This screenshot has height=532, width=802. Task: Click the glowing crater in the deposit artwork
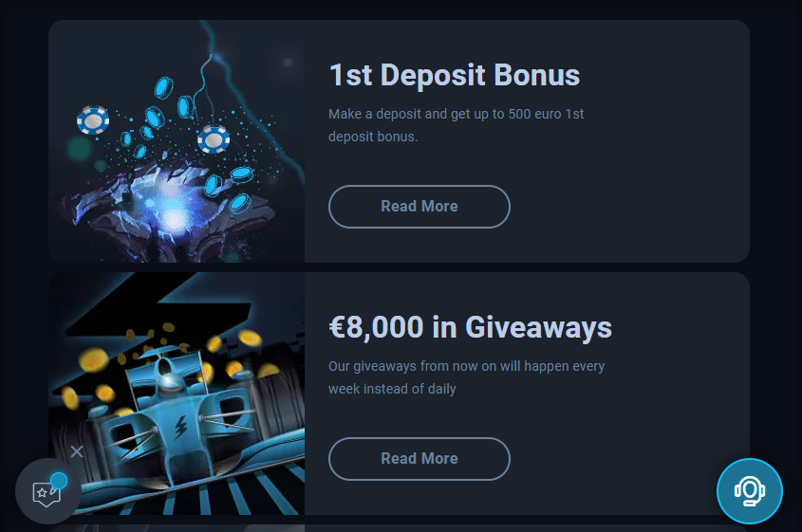[x=169, y=207]
